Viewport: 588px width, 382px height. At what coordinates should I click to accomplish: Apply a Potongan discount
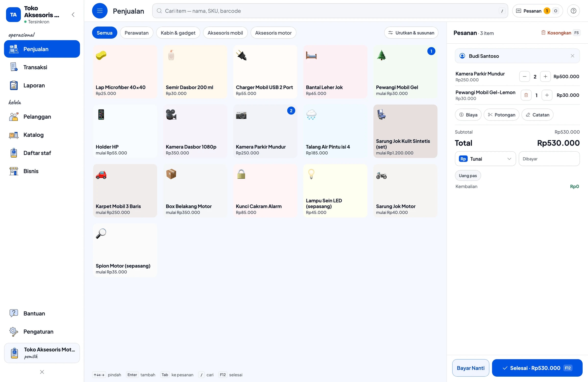[x=501, y=115]
